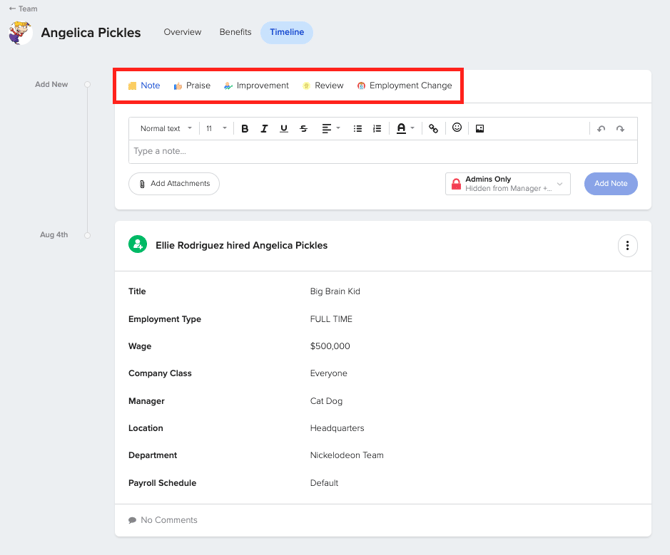Apply strikethrough to note text
Viewport: 670px width, 555px height.
(x=304, y=129)
